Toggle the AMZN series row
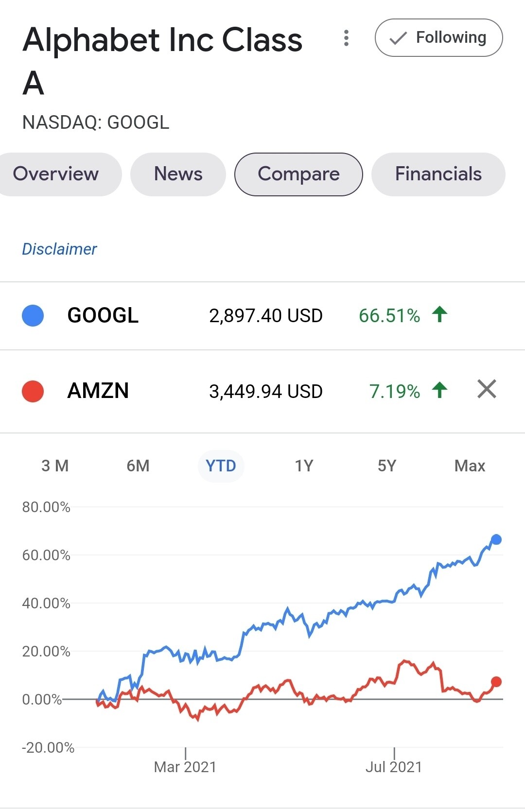Image resolution: width=525 pixels, height=812 pixels. pyautogui.click(x=194, y=390)
